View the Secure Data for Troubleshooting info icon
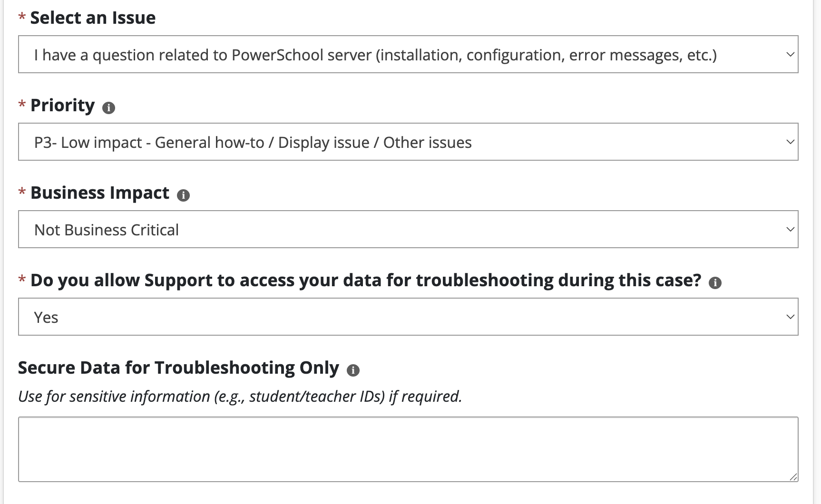This screenshot has width=821, height=504. pos(353,369)
